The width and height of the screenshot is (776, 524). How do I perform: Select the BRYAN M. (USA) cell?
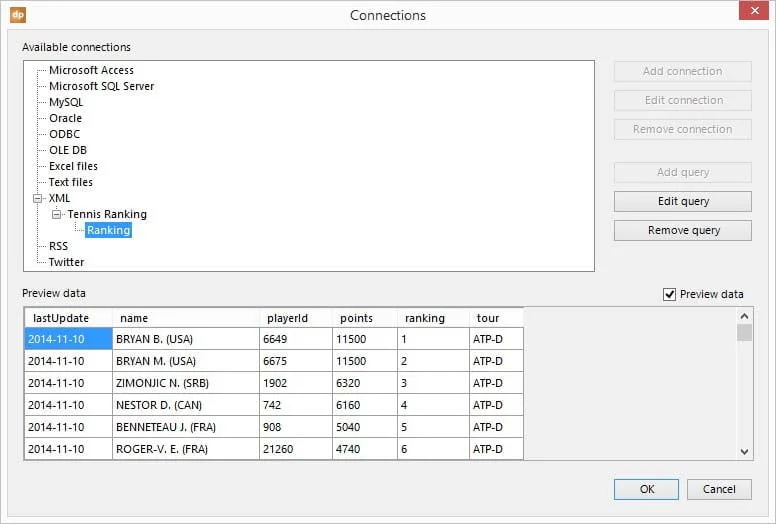click(x=186, y=361)
